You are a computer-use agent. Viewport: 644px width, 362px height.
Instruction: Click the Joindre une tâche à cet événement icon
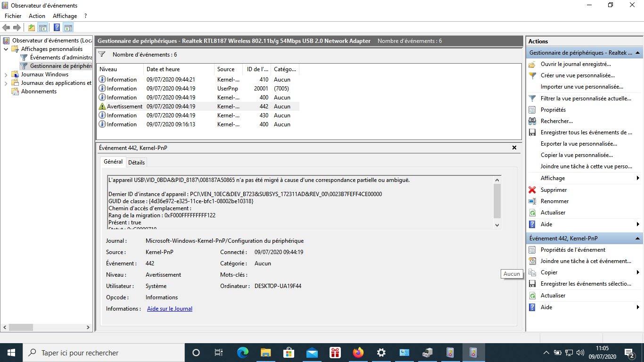pos(532,261)
